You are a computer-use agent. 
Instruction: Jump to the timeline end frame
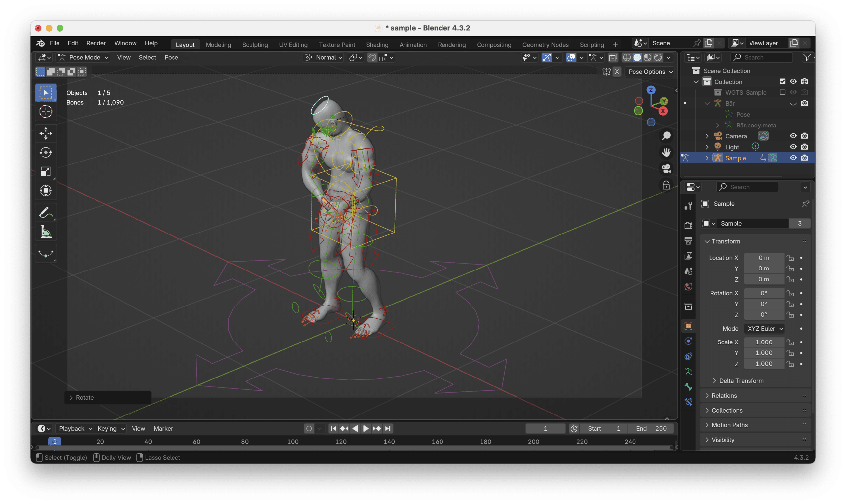[x=388, y=429]
